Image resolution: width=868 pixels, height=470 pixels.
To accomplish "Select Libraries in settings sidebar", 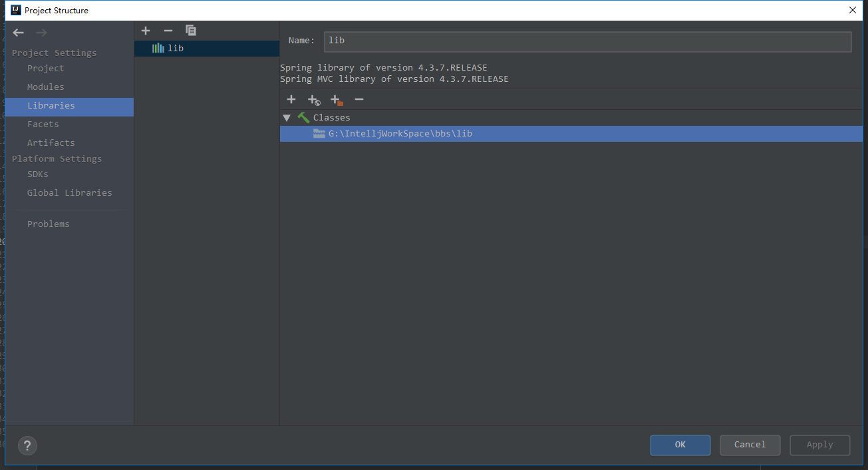I will pyautogui.click(x=69, y=107).
